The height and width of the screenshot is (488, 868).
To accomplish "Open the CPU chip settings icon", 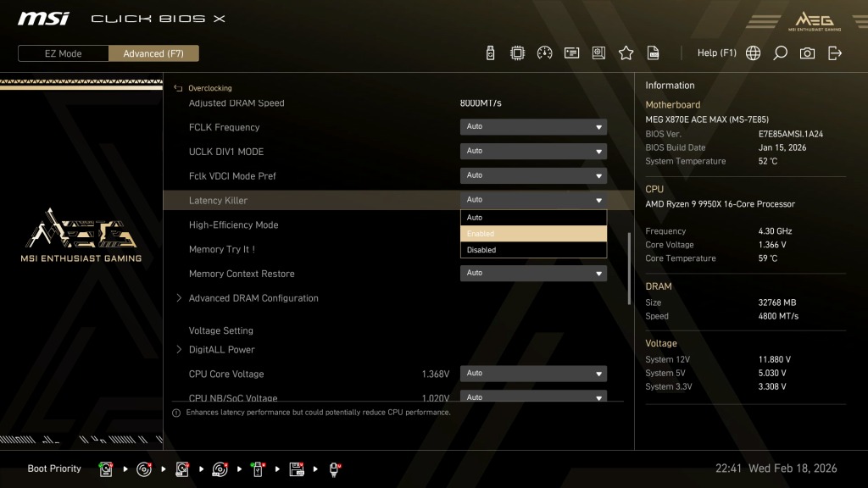I will 517,53.
